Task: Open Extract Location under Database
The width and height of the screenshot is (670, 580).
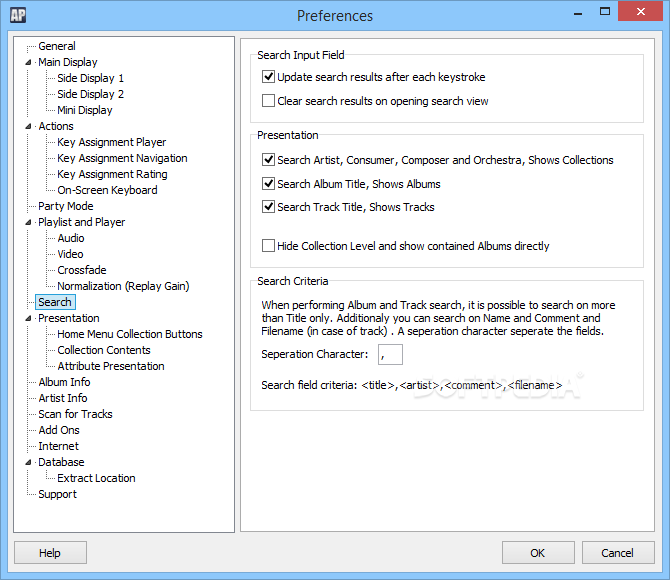Action: coord(96,478)
